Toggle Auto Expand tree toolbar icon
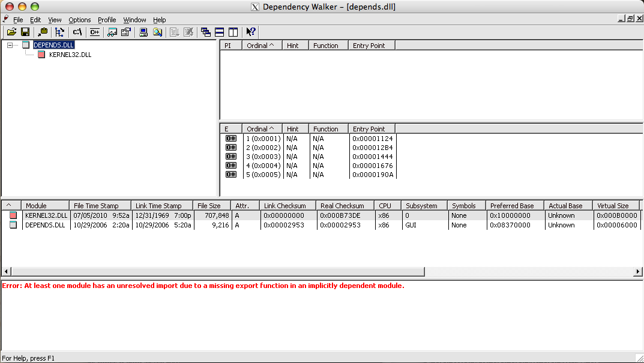Image resolution: width=644 pixels, height=363 pixels. click(x=59, y=32)
